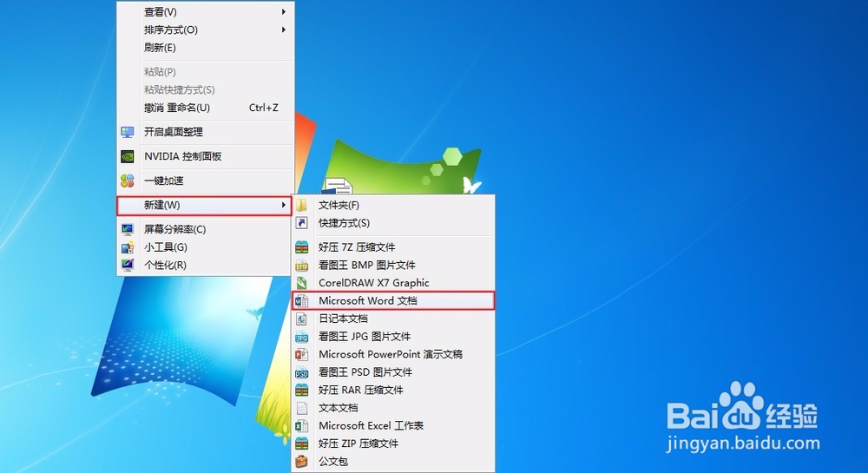Image resolution: width=868 pixels, height=473 pixels.
Task: Click the plain text document icon
Action: pos(301,408)
